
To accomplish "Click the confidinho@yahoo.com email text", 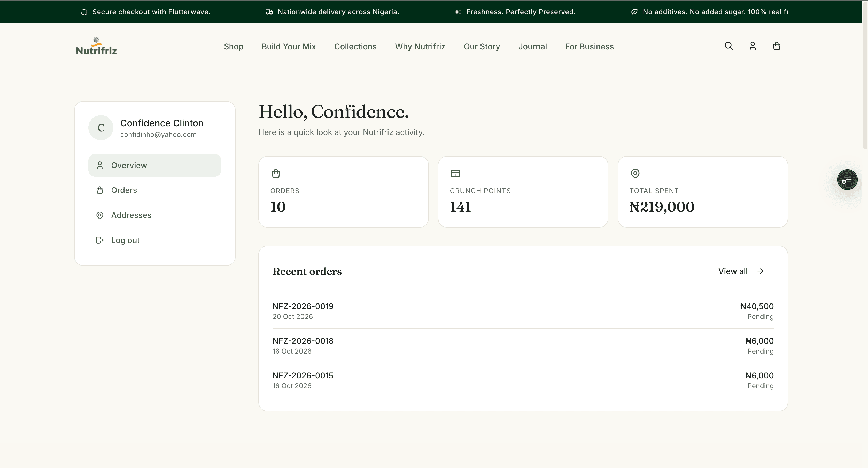I will click(158, 135).
